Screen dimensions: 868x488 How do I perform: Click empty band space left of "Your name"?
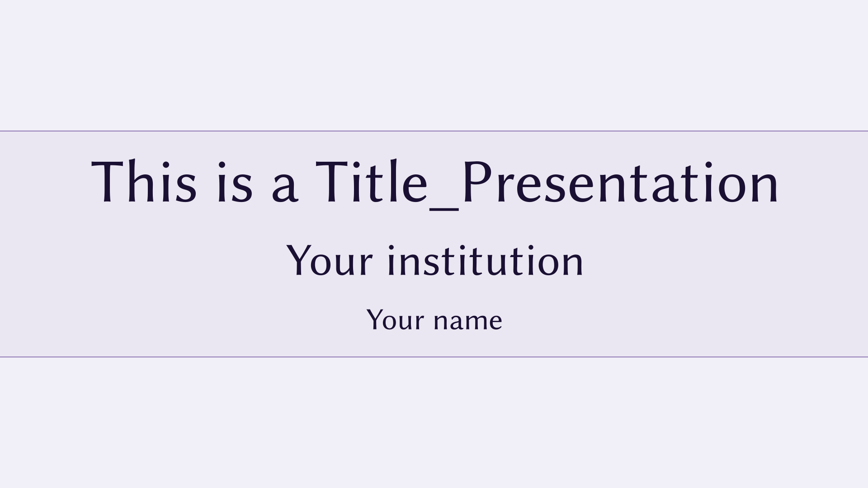pos(181,320)
